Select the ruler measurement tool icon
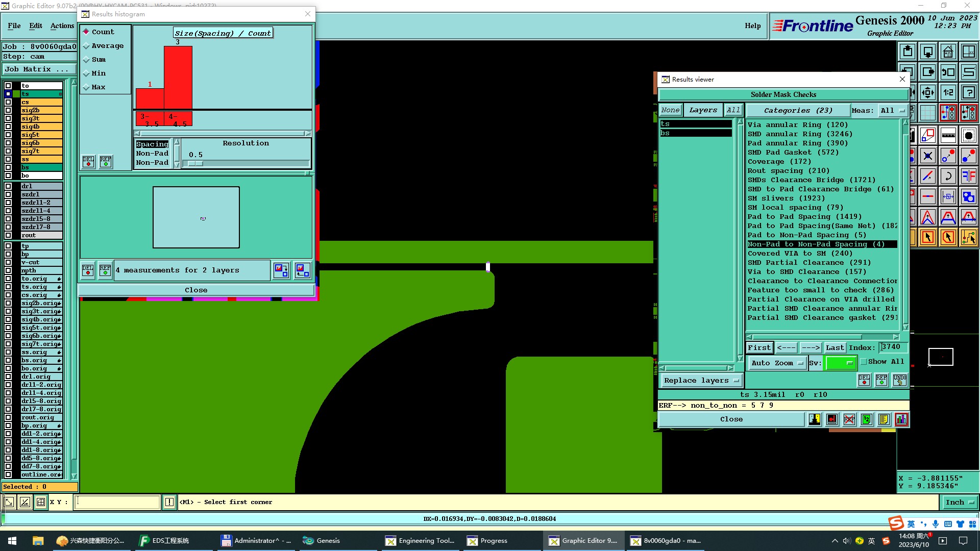Screen dimensions: 980x551 pos(948,135)
